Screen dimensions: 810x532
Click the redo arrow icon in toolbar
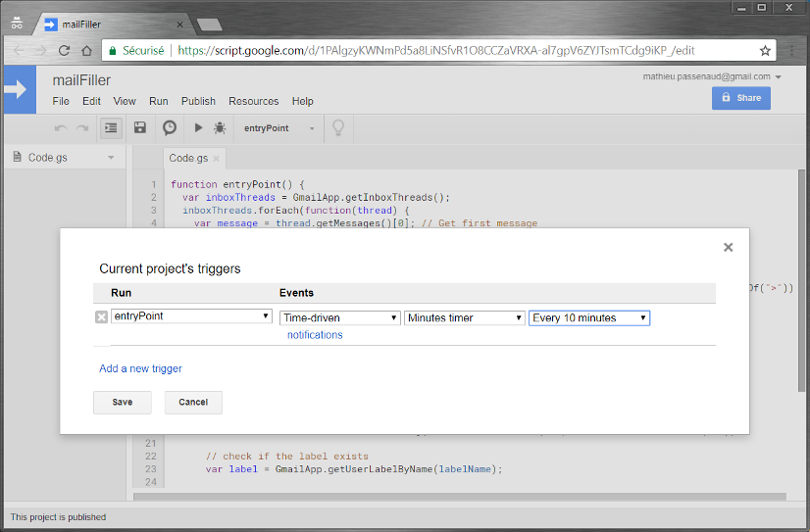82,128
